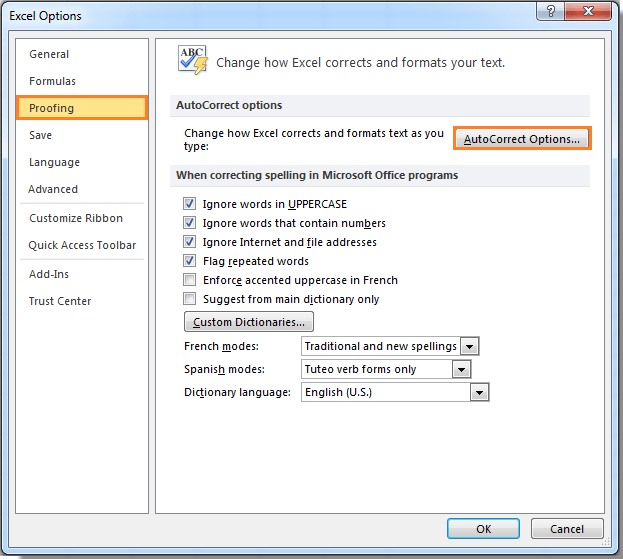
Task: Click the AutoCorrect Options button
Action: point(522,139)
